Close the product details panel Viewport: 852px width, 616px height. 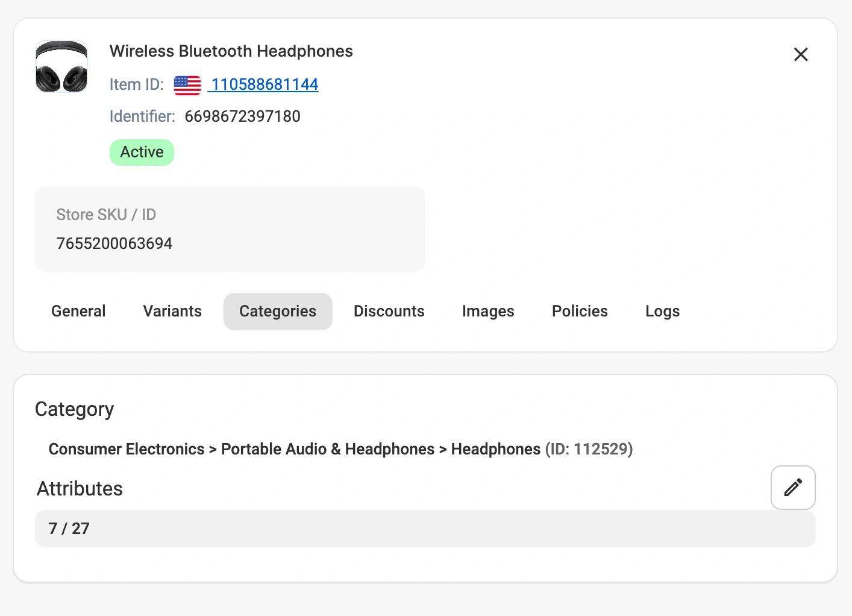coord(801,55)
